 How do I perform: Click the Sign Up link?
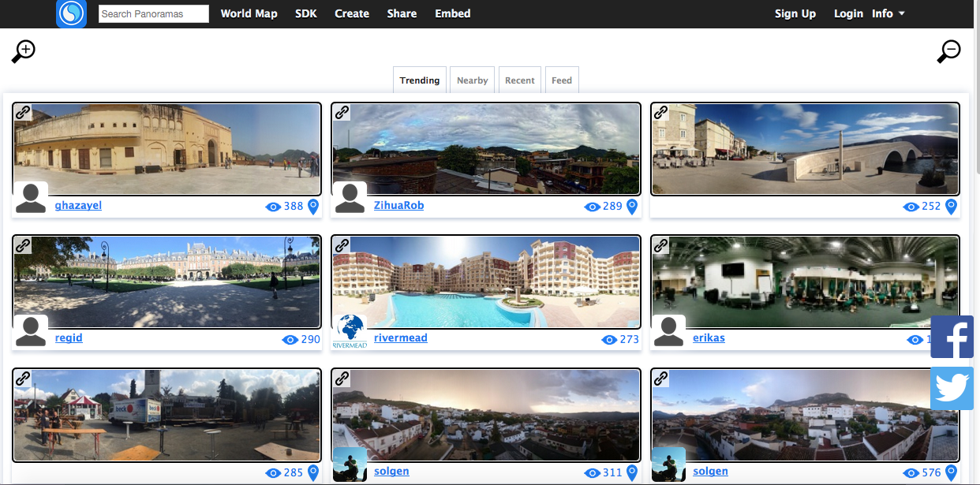click(x=795, y=13)
